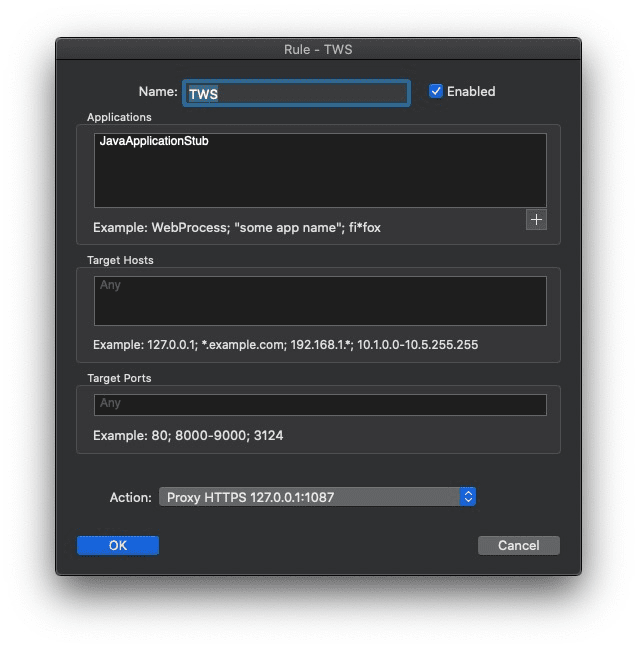Image resolution: width=637 pixels, height=649 pixels.
Task: Click into the Target Hosts text box
Action: [x=320, y=301]
